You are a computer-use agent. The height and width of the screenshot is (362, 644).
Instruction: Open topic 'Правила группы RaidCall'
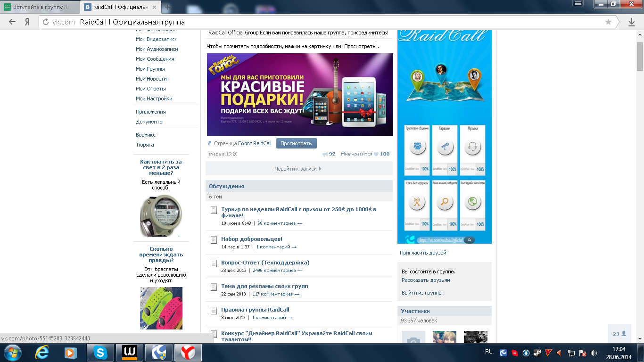click(x=255, y=310)
